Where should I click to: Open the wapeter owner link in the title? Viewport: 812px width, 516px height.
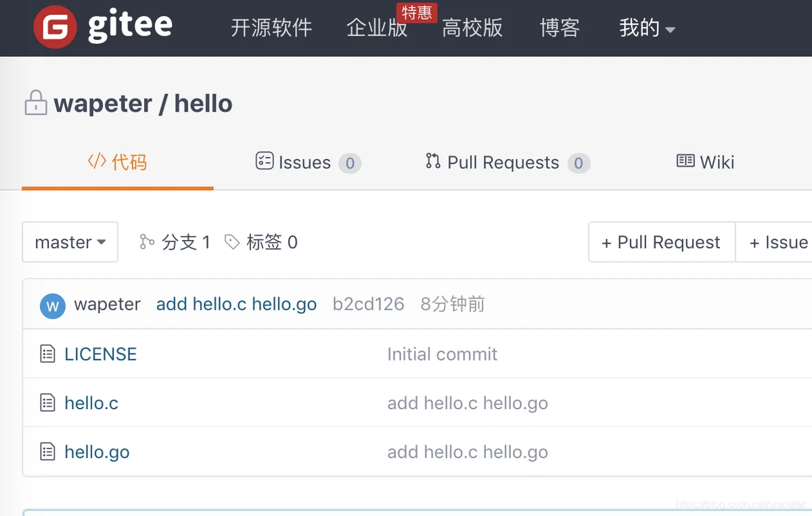point(103,103)
